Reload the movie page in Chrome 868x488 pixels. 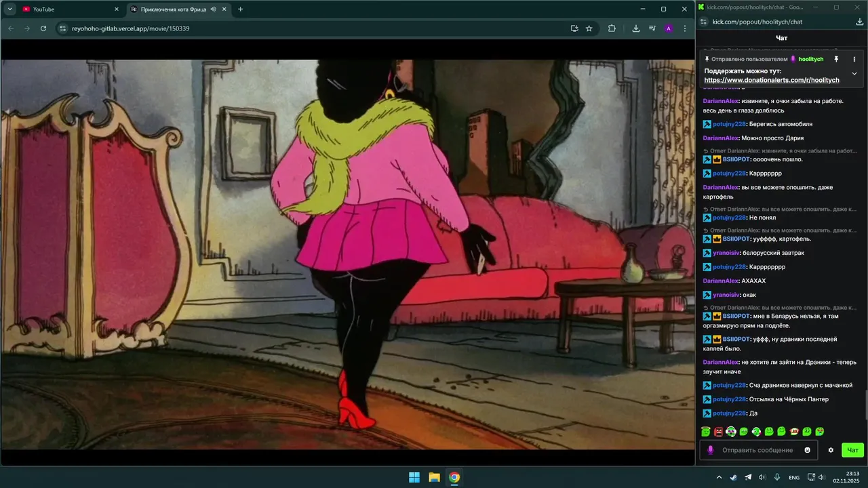[43, 28]
